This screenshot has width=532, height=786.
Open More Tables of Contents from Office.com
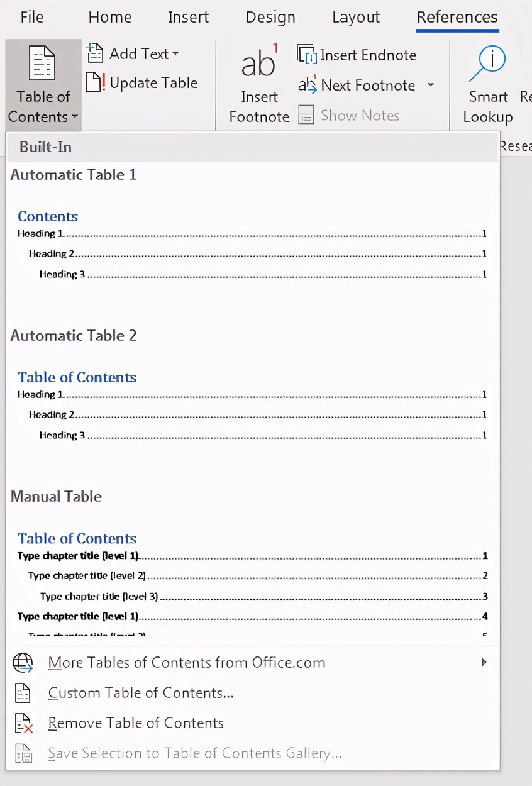[186, 663]
